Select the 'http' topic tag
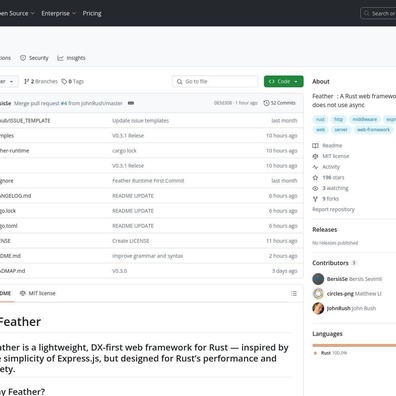 338,119
